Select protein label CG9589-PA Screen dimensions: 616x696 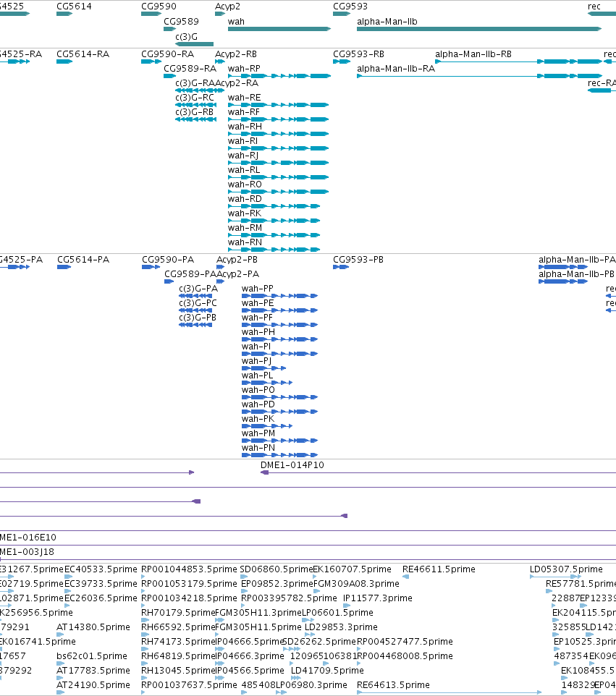click(190, 274)
